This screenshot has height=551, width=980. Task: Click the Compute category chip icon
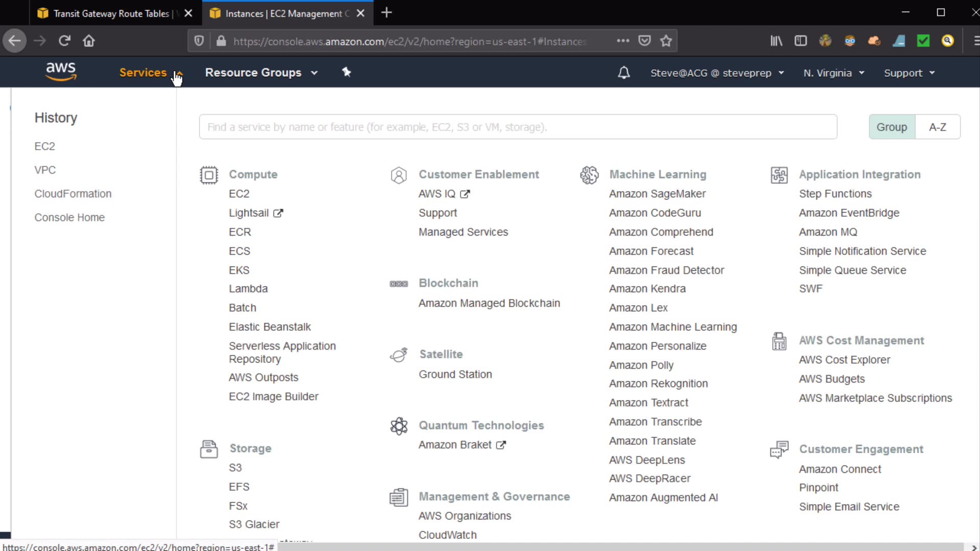pos(209,175)
